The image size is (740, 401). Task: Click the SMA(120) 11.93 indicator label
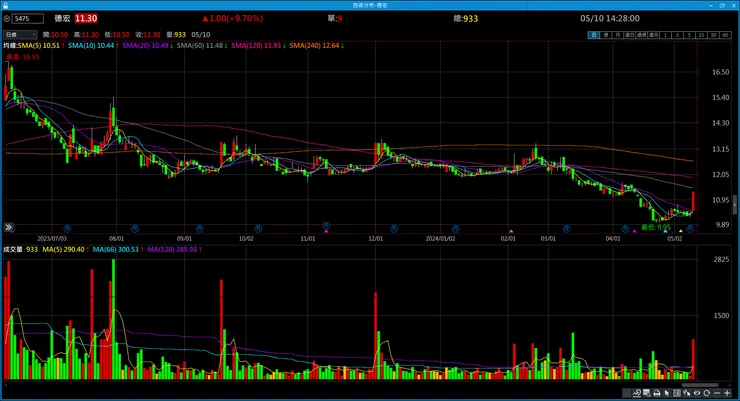point(256,46)
